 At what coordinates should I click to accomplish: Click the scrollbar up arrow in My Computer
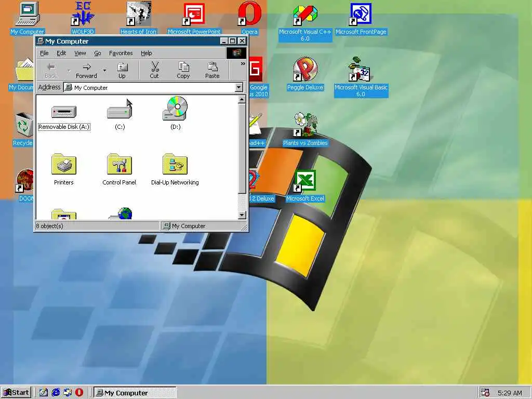[x=242, y=99]
